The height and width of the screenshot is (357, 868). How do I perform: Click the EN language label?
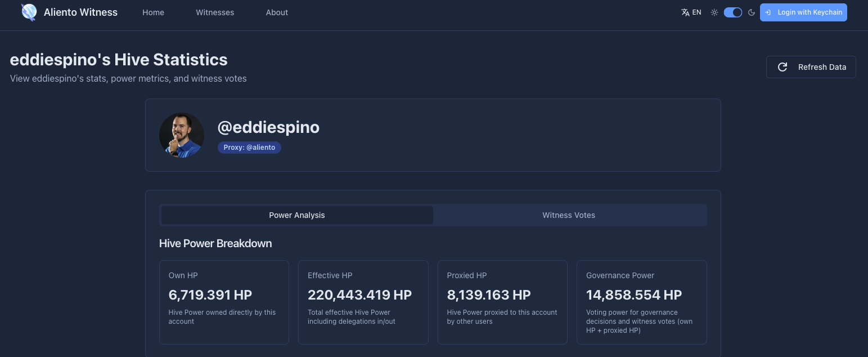click(697, 12)
